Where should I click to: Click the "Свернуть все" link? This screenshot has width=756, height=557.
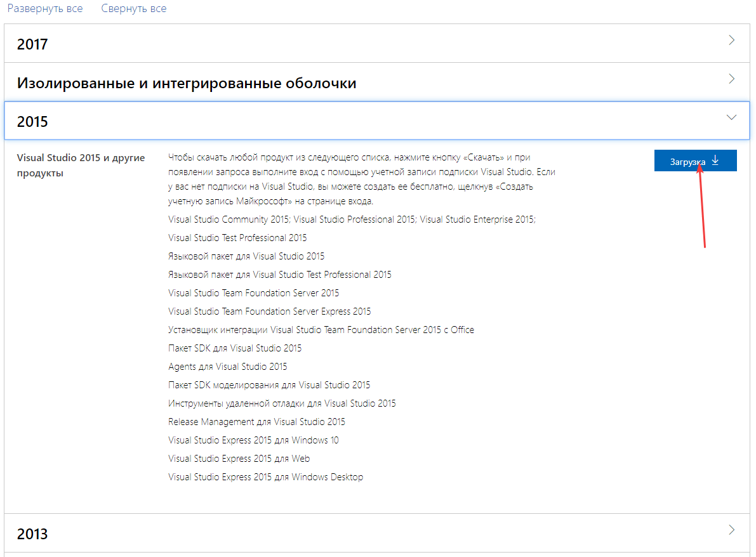tap(133, 9)
